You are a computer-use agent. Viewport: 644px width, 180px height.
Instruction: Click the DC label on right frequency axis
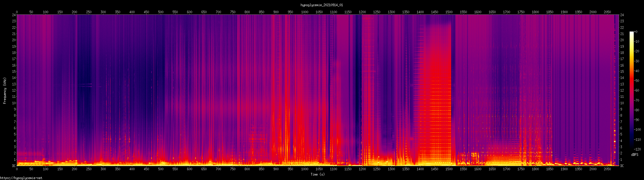tap(622, 166)
